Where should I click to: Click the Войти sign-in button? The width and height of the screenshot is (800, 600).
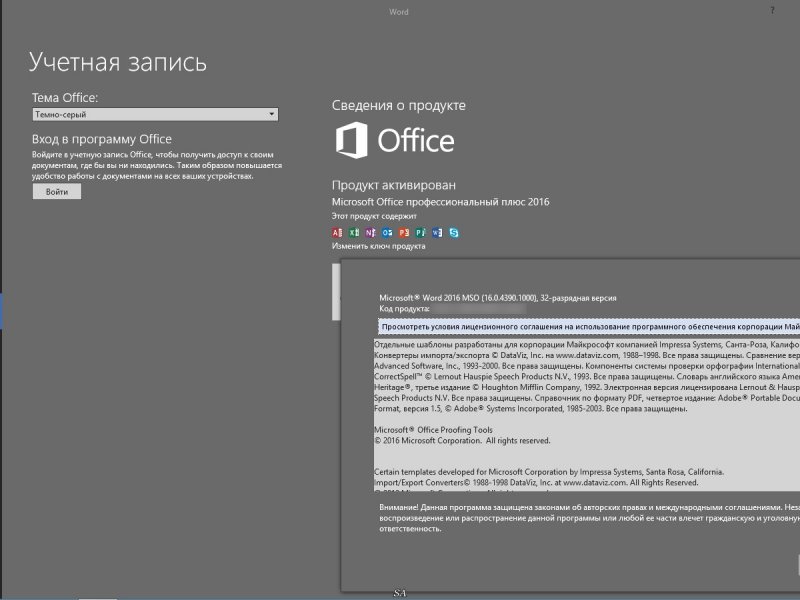click(57, 192)
